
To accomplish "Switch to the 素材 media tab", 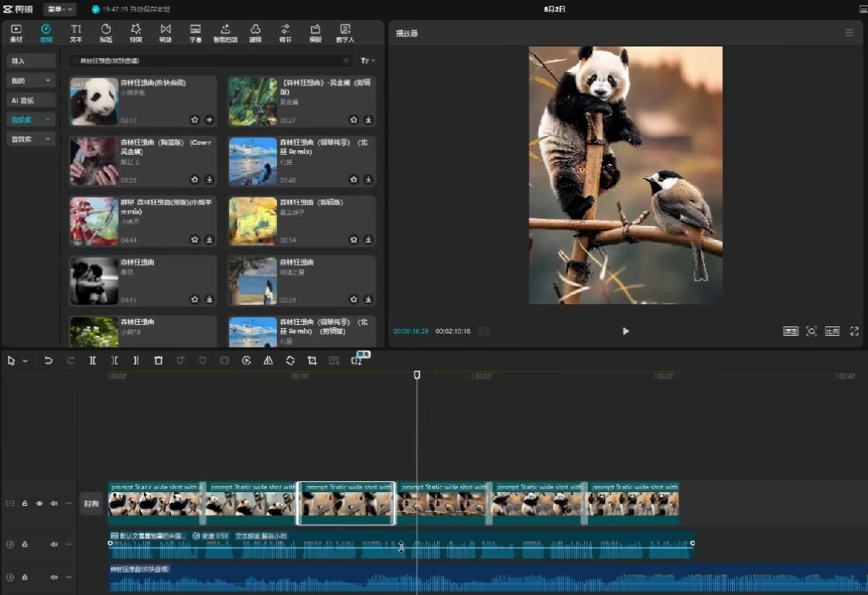I will [16, 32].
